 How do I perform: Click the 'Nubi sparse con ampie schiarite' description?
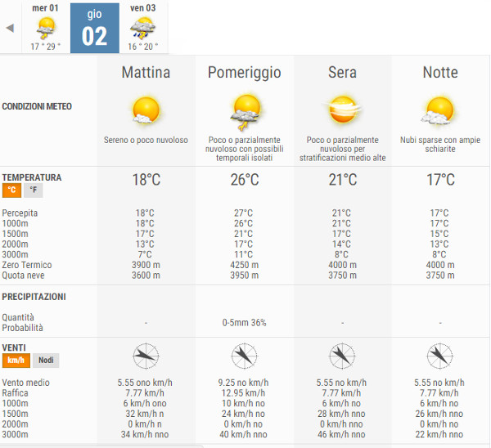pos(440,145)
